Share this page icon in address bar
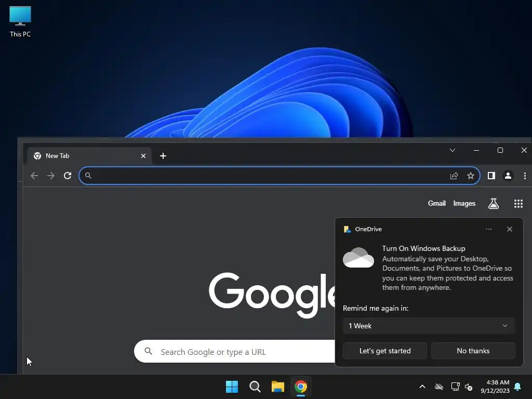 tap(454, 176)
